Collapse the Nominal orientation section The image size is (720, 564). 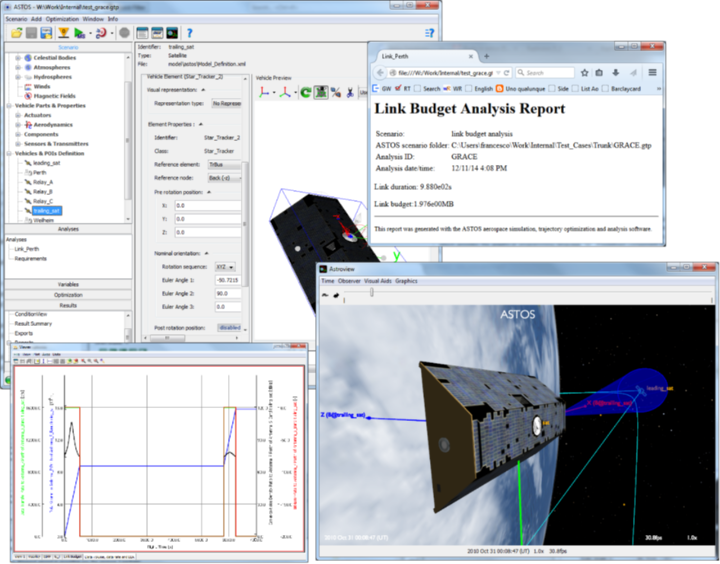(207, 254)
